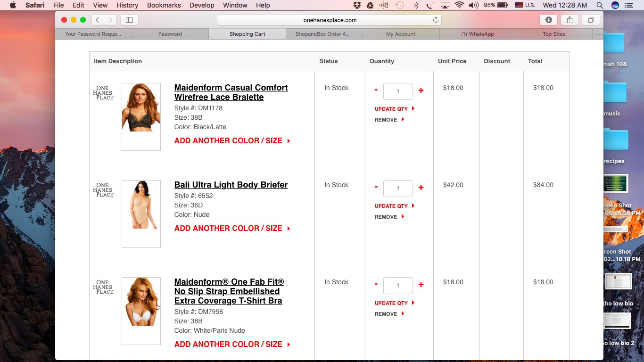Image resolution: width=644 pixels, height=362 pixels.
Task: Click the One Fab Fit Bra product thumbnail
Action: [141, 311]
